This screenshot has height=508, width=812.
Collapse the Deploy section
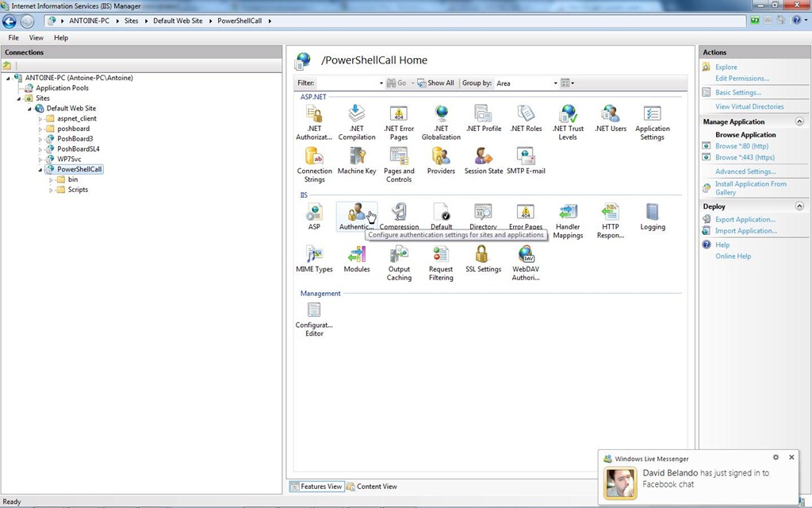click(799, 206)
